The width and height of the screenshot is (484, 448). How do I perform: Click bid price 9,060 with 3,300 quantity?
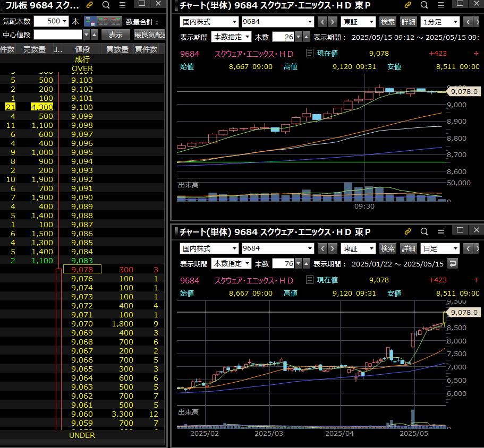pyautogui.click(x=82, y=414)
